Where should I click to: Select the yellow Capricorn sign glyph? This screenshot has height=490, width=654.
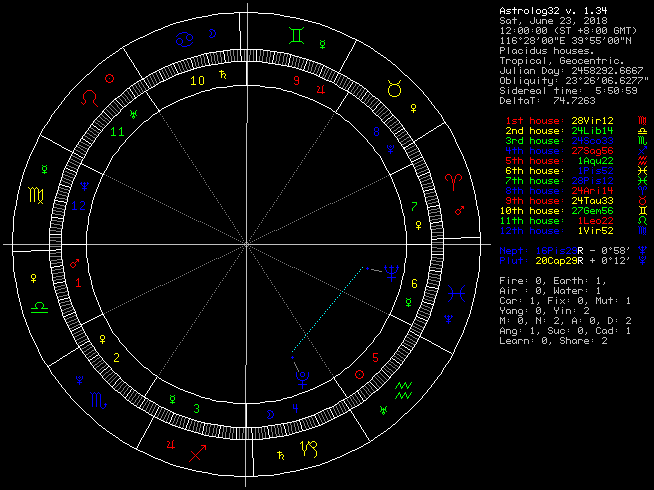point(309,449)
